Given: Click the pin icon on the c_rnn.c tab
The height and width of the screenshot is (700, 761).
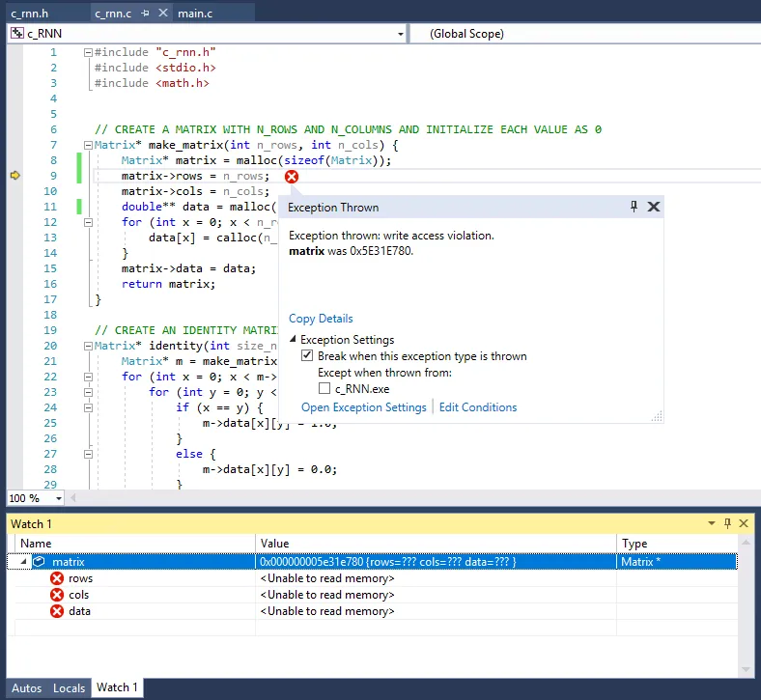Looking at the screenshot, I should 145,14.
